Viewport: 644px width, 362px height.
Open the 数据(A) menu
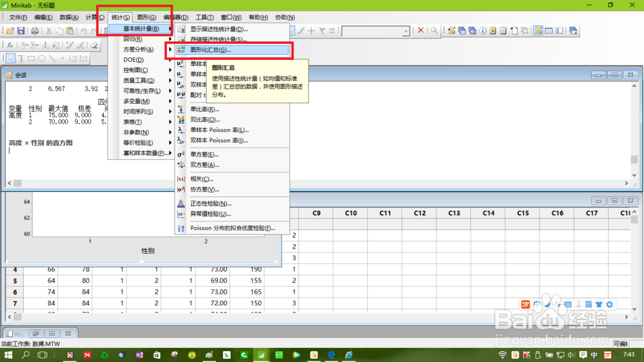pyautogui.click(x=69, y=17)
